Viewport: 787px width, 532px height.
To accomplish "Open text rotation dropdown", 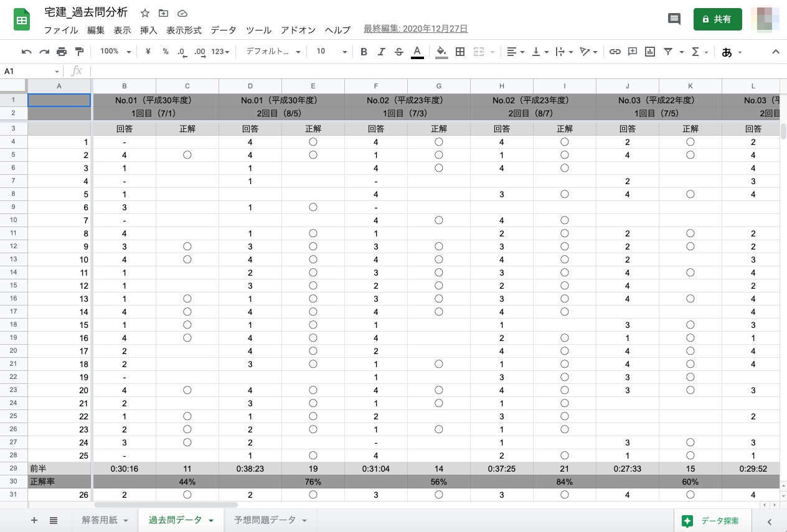I will coord(588,52).
